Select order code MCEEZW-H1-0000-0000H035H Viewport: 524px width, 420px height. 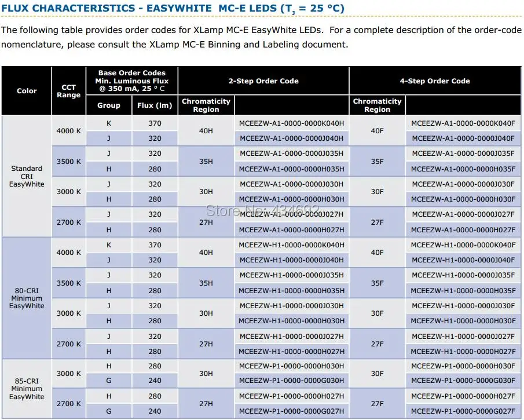[x=291, y=291]
